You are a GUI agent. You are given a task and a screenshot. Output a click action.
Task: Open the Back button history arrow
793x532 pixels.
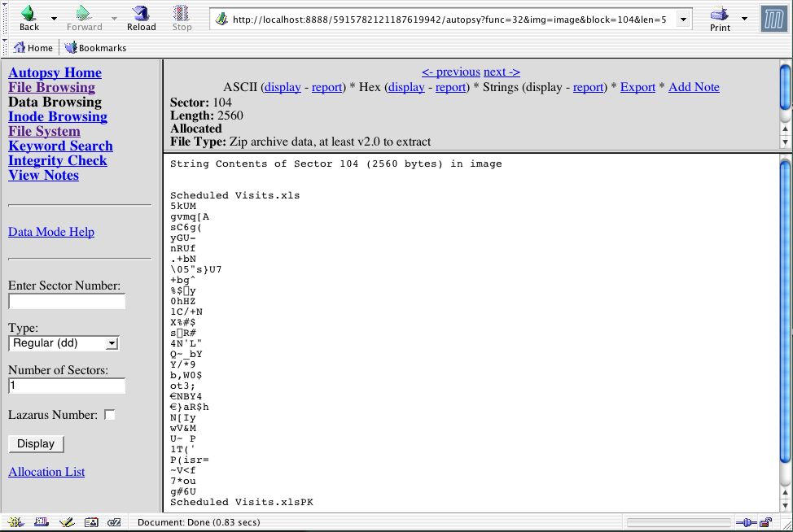pyautogui.click(x=55, y=18)
